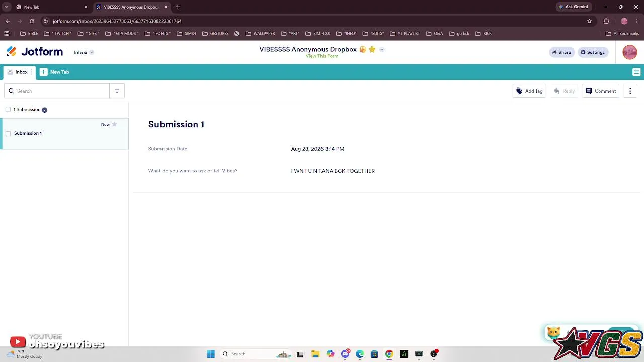Click the site information icon
The image size is (644, 362).
pyautogui.click(x=46, y=21)
